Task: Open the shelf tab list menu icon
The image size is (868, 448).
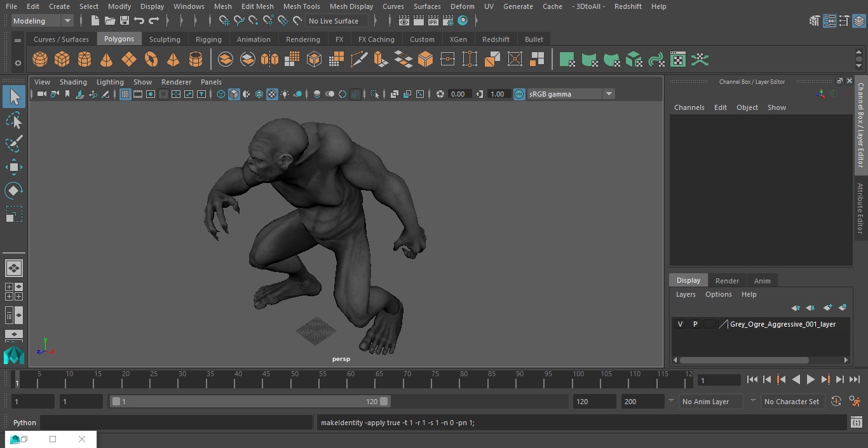Action: click(18, 40)
